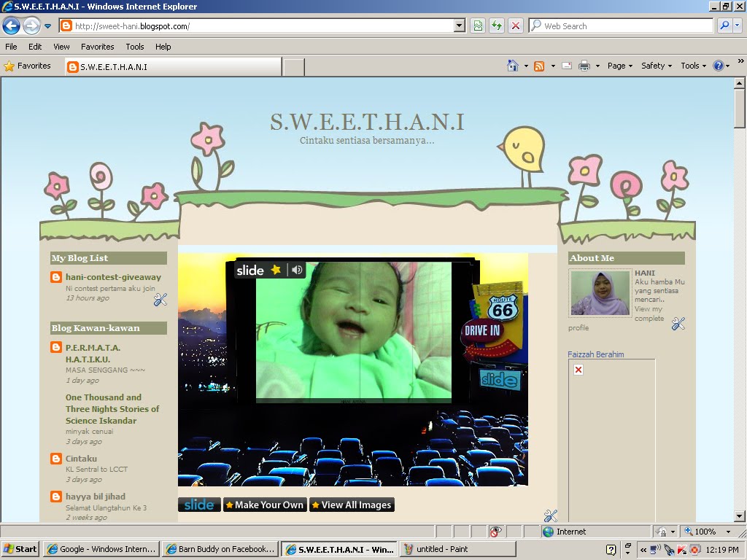The image size is (747, 560).
Task: Click the red Stop loading icon
Action: coord(516,26)
